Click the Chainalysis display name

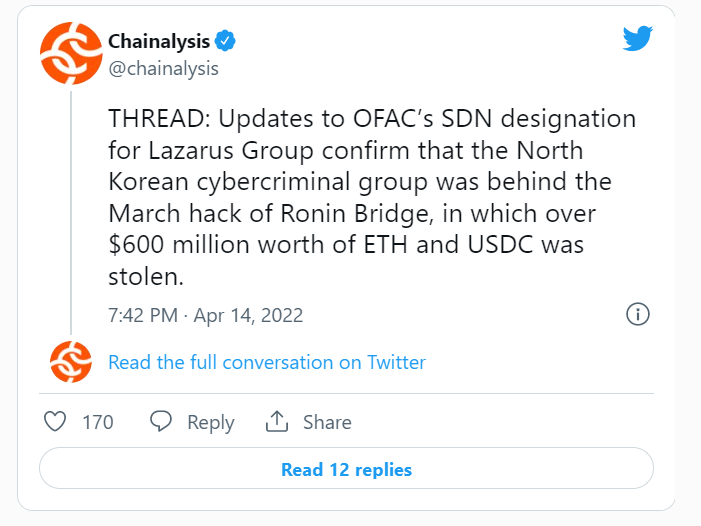(159, 42)
